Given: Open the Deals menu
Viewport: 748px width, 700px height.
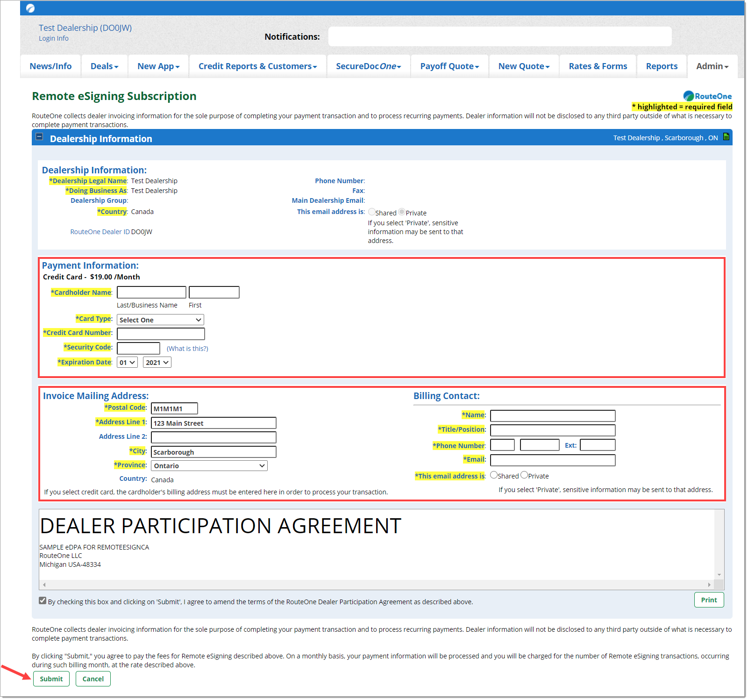Looking at the screenshot, I should 105,66.
